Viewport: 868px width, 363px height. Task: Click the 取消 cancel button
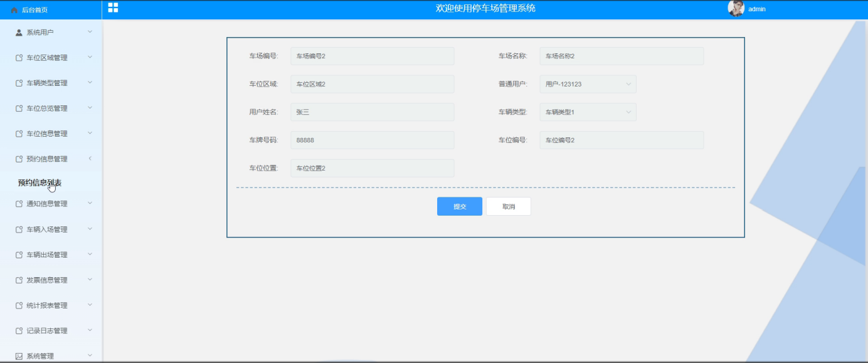509,206
